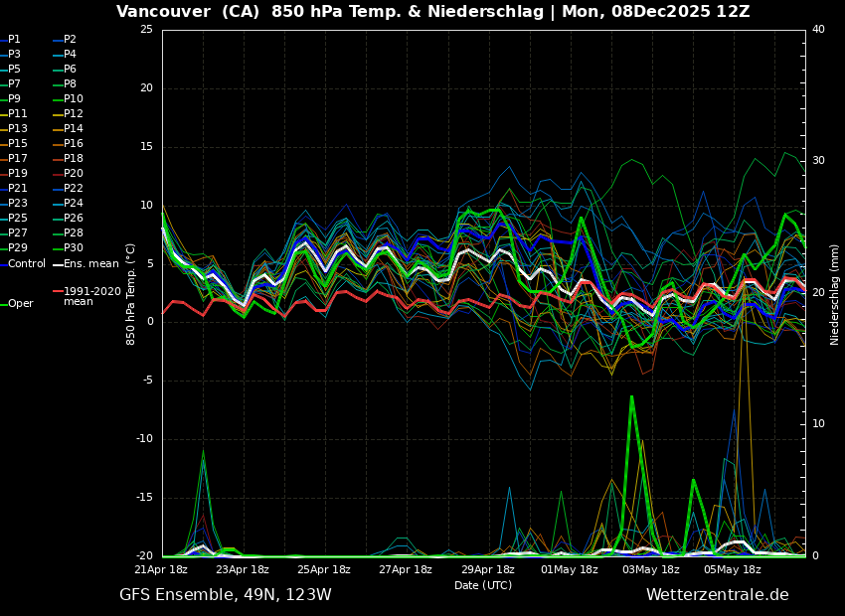Select the P22 legend entry
The height and width of the screenshot is (616, 845).
pos(74,189)
